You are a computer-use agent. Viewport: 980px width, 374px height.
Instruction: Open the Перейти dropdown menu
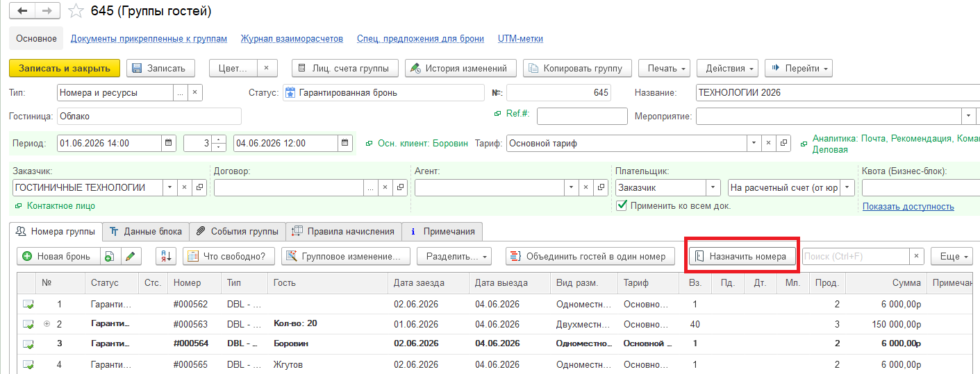coord(799,68)
